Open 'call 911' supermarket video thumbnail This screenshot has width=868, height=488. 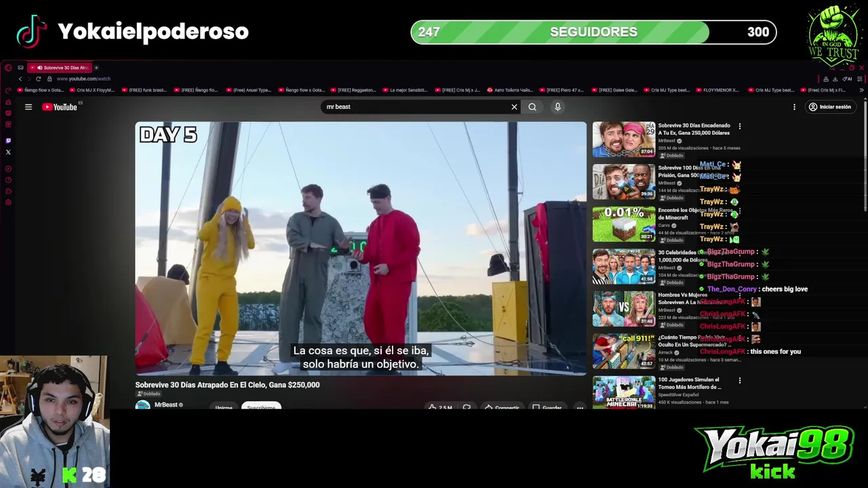point(624,351)
